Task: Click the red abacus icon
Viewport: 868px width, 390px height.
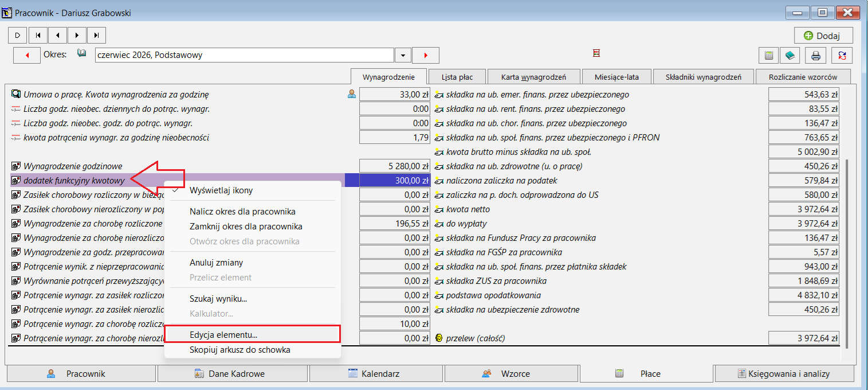Action: click(596, 53)
